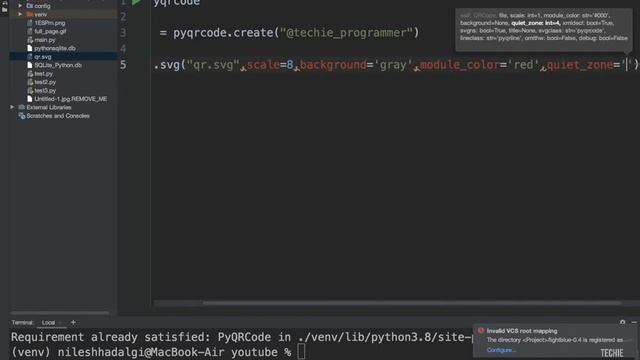Select the venv folder icon
Viewport: 640px width, 360px height.
click(30, 14)
